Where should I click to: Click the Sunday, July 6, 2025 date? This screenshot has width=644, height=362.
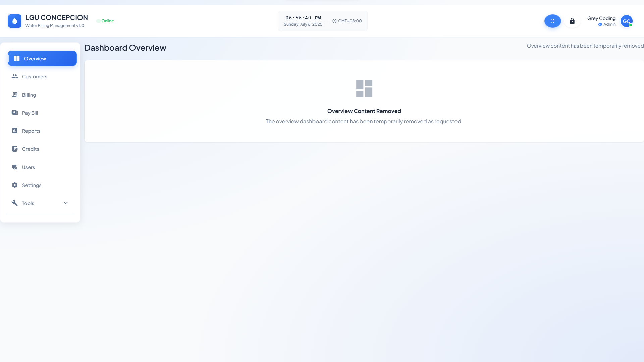click(303, 24)
